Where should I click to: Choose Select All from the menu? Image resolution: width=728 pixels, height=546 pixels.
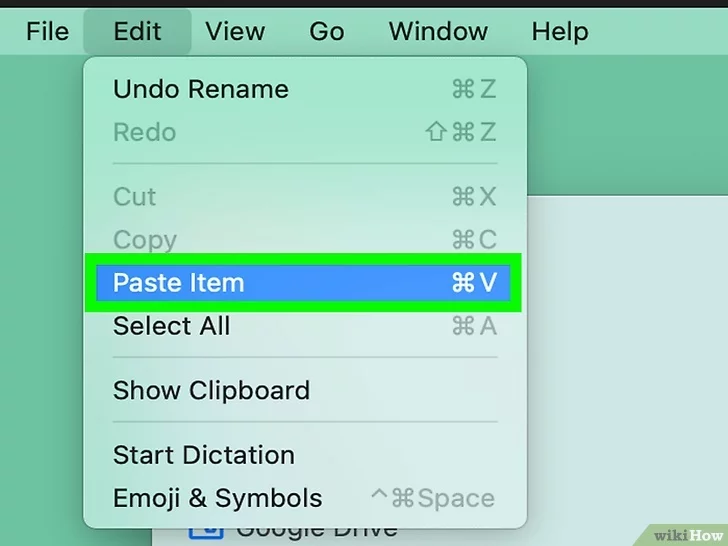click(172, 326)
